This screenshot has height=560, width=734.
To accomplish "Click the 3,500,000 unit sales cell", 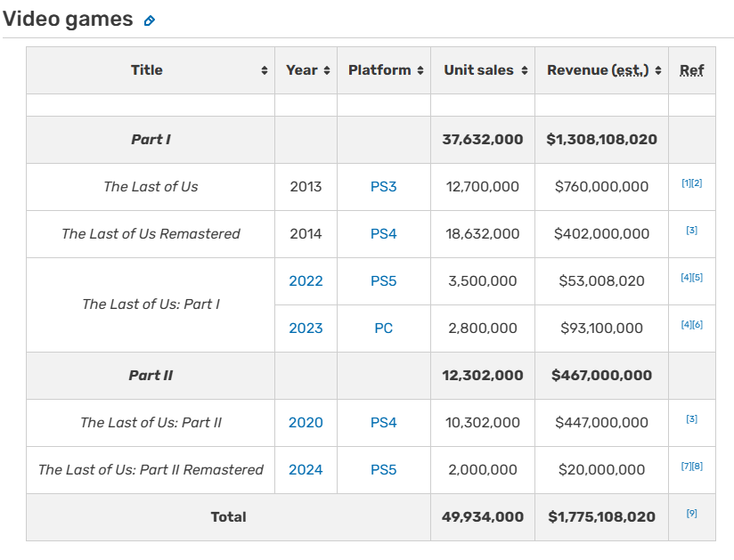I will coord(483,280).
